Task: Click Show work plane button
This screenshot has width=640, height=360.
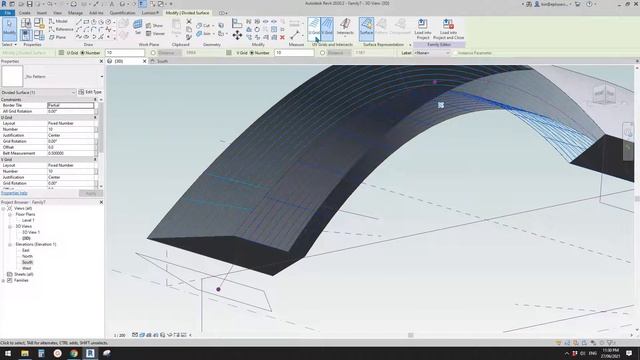Action: (154, 26)
